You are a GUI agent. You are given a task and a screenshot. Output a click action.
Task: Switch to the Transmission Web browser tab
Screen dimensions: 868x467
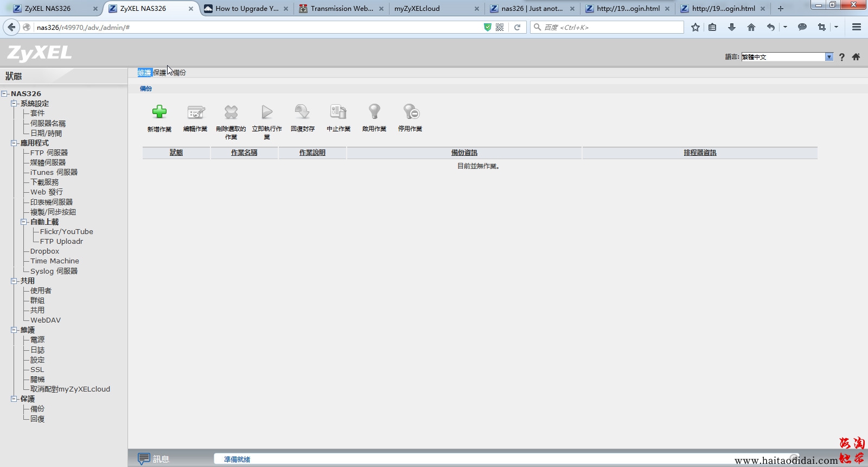(x=341, y=9)
